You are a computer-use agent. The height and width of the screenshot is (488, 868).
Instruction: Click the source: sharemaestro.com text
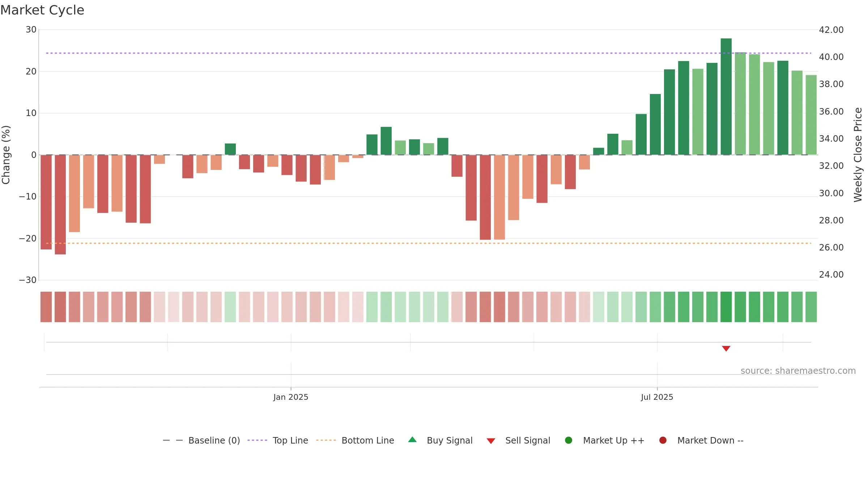pos(798,371)
